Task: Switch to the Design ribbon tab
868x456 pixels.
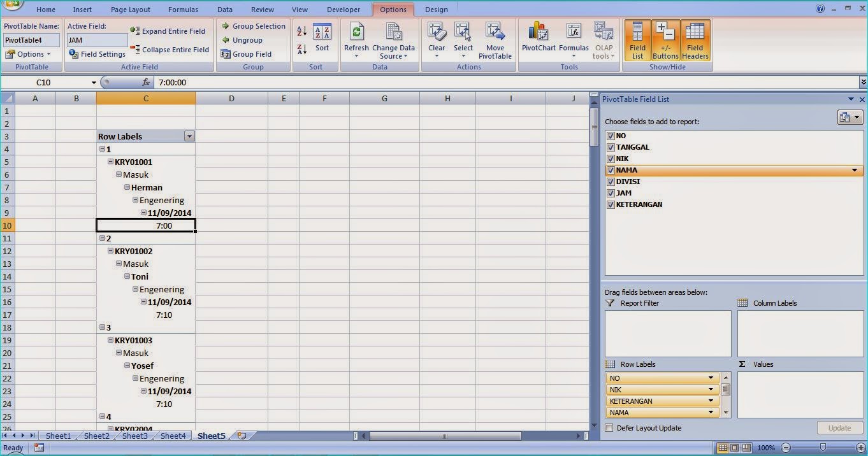Action: [436, 9]
